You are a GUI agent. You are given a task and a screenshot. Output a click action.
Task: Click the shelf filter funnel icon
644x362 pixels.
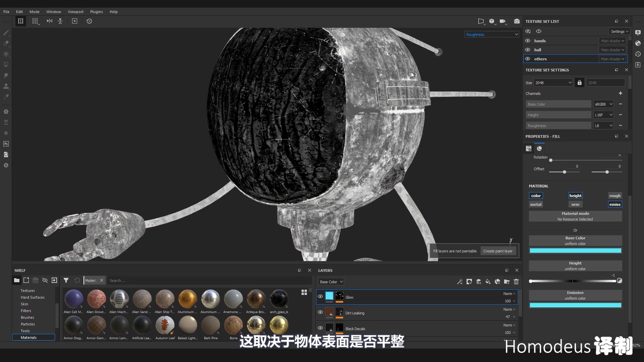pos(66,280)
